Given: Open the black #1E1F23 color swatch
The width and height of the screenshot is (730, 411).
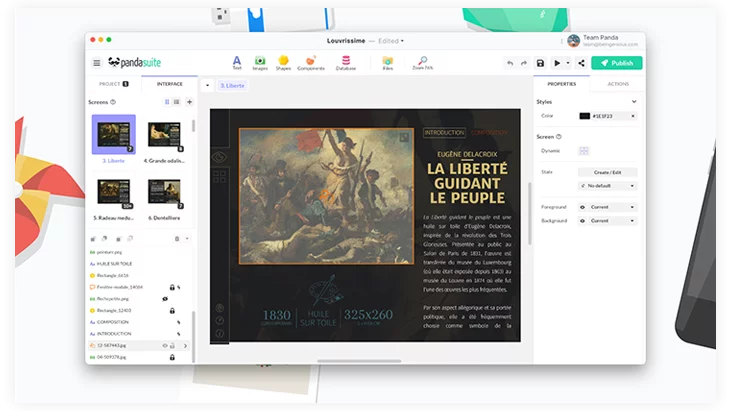Looking at the screenshot, I should click(584, 116).
